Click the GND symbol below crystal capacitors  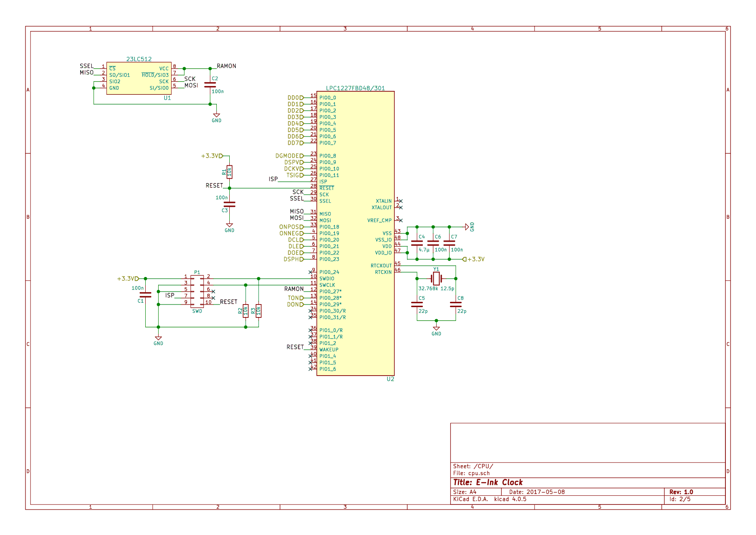tap(436, 330)
